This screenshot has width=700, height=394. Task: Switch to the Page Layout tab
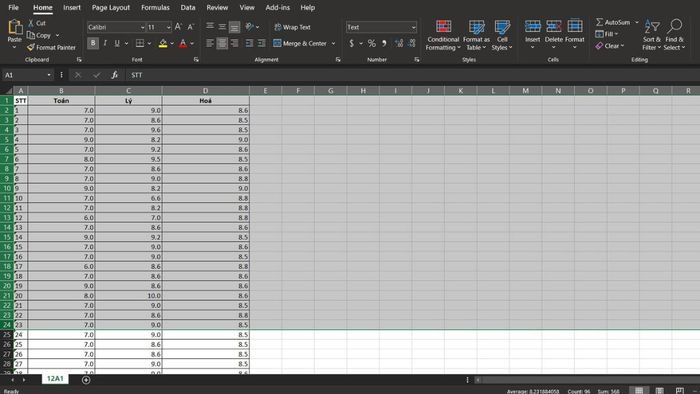click(111, 8)
